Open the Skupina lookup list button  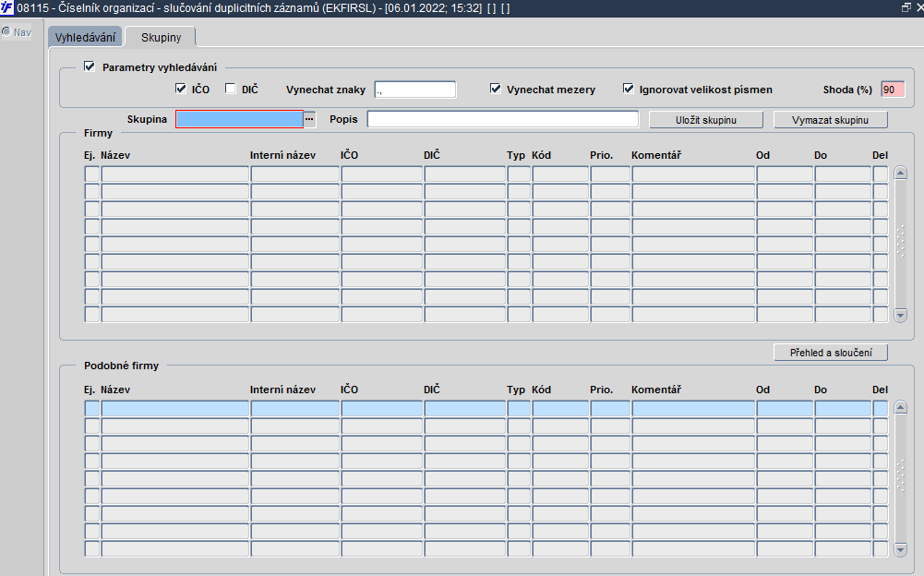point(309,119)
